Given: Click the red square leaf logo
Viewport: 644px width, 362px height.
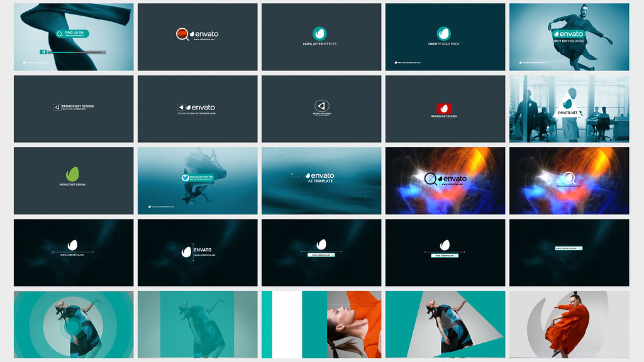Looking at the screenshot, I should coord(443,108).
